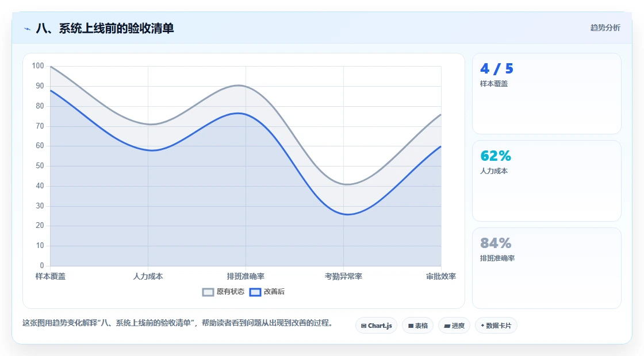
Task: Click the 趋势分析 label in the header
Action: pyautogui.click(x=605, y=28)
